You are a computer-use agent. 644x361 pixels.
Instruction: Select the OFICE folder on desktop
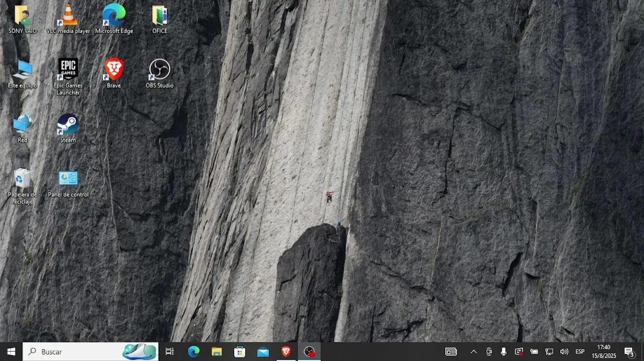point(159,19)
